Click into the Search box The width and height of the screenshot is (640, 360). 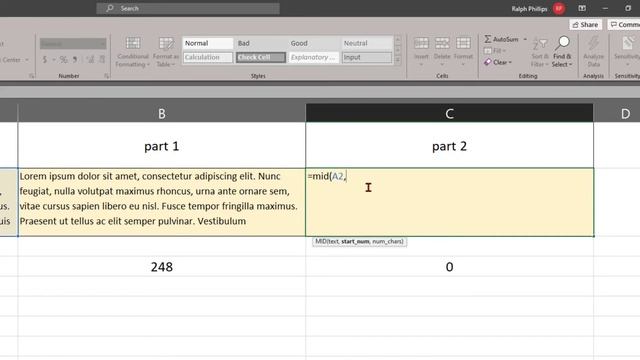click(x=188, y=8)
